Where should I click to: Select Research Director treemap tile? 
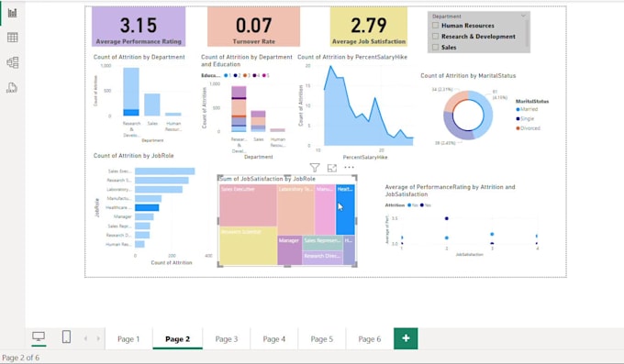[322, 258]
